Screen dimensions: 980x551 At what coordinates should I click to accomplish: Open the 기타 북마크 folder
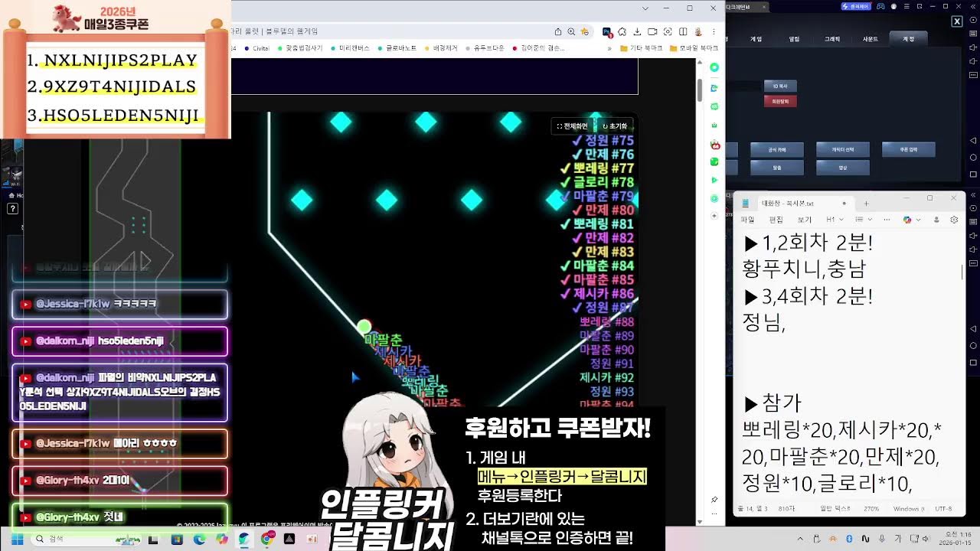point(642,47)
